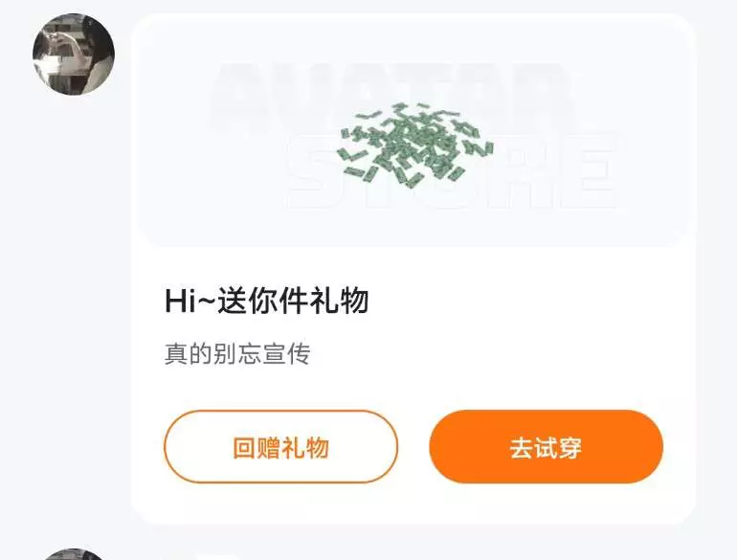This screenshot has height=560, width=737.
Task: Open the partially visible avatar at bottom
Action: [x=74, y=554]
